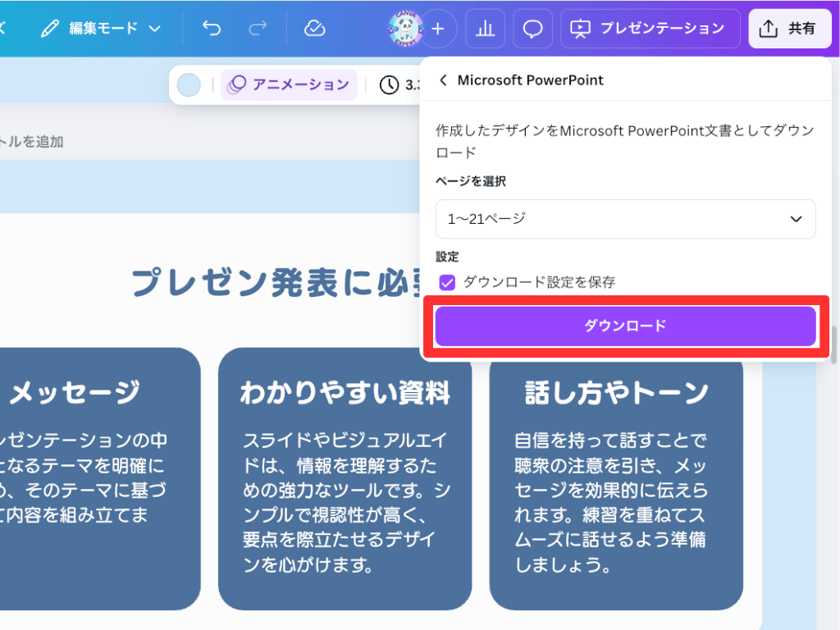Open the アニメーション option in the toolbar

pyautogui.click(x=290, y=84)
